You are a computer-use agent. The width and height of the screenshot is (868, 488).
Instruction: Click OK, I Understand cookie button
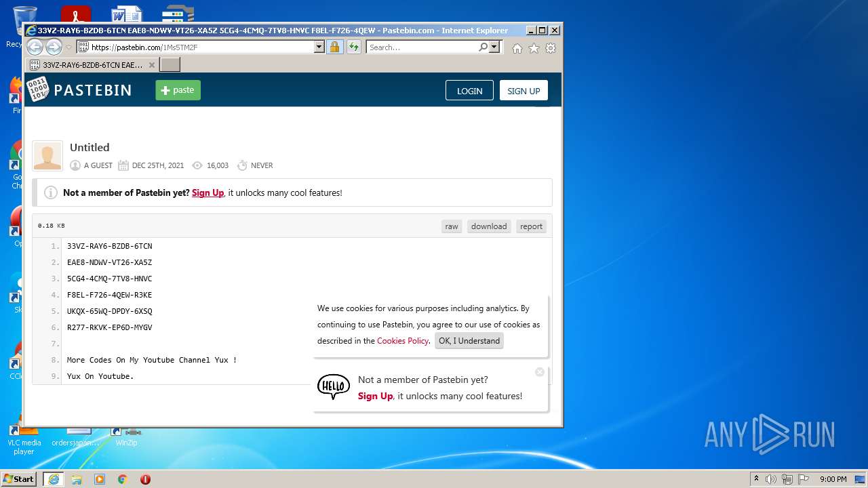click(469, 341)
